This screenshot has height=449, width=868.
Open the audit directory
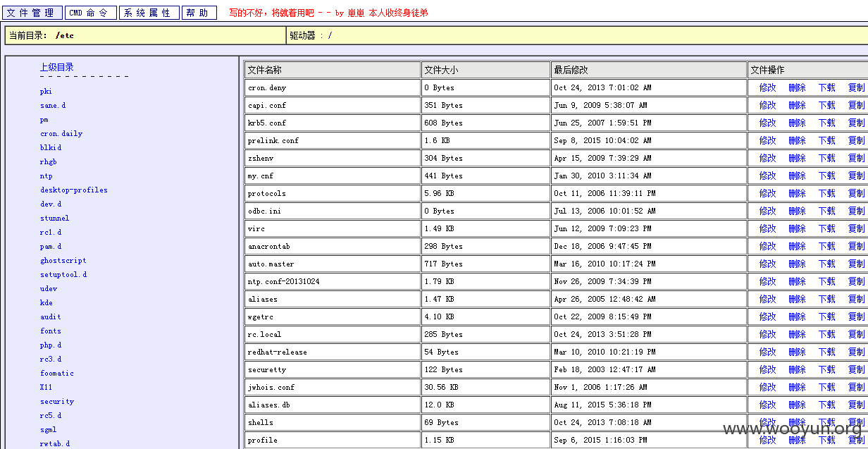click(x=51, y=317)
